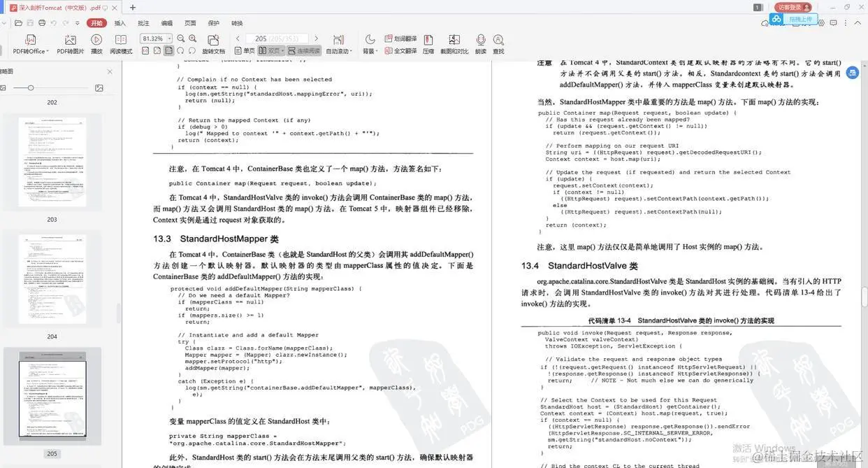This screenshot has width=868, height=468.
Task: Add a new tab with plus button
Action: click(133, 7)
